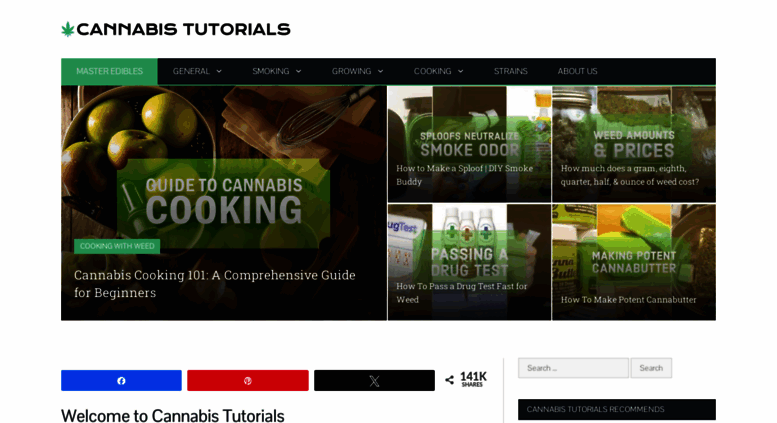
Task: Share the page on X (Twitter)
Action: pyautogui.click(x=375, y=380)
